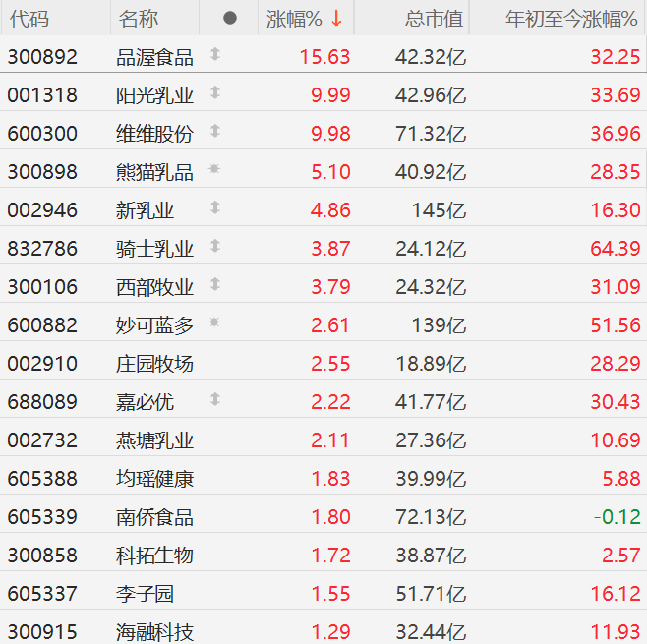The height and width of the screenshot is (644, 647).
Task: Click market cap 145亿
Action: tap(439, 210)
